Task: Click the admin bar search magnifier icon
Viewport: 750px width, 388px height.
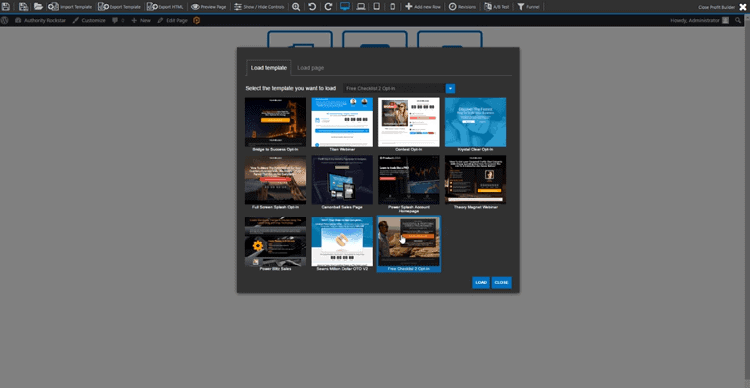Action: click(739, 21)
